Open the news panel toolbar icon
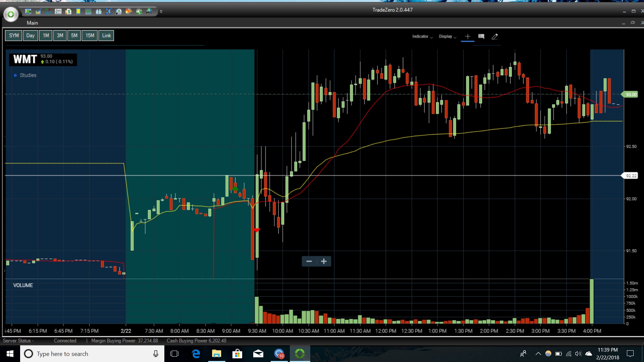Screen dimensions: 644x362 pyautogui.click(x=58, y=12)
